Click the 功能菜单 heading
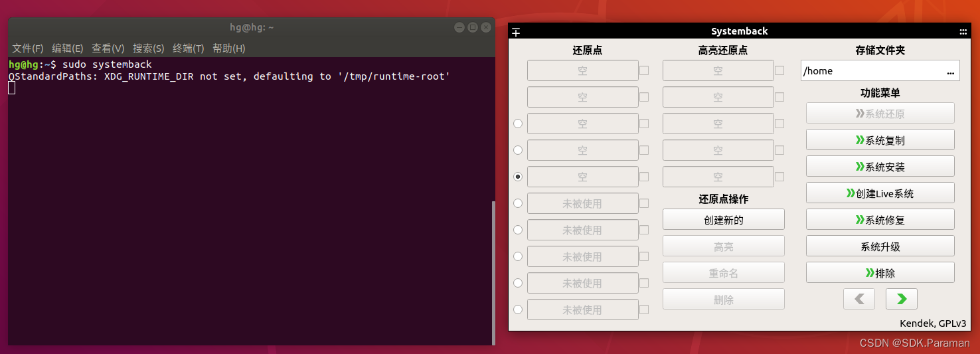The height and width of the screenshot is (354, 980). [x=880, y=93]
